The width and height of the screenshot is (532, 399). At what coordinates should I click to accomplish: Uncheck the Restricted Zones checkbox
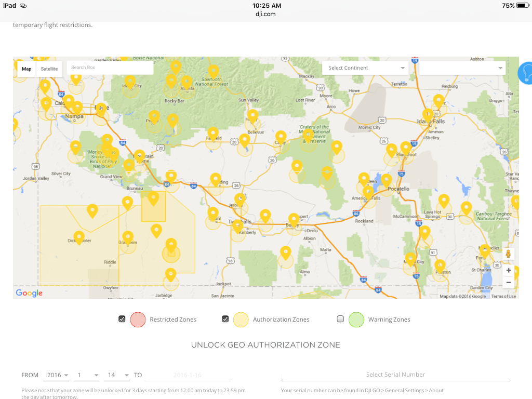coord(122,319)
